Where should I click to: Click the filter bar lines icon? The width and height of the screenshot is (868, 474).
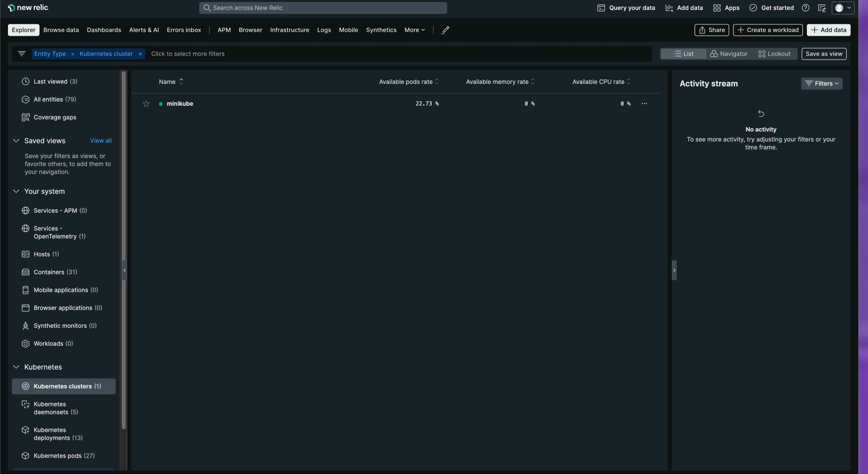click(x=22, y=54)
